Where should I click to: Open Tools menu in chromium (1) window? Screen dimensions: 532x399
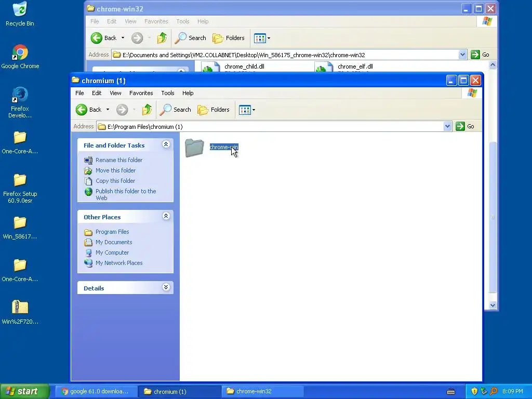click(168, 93)
